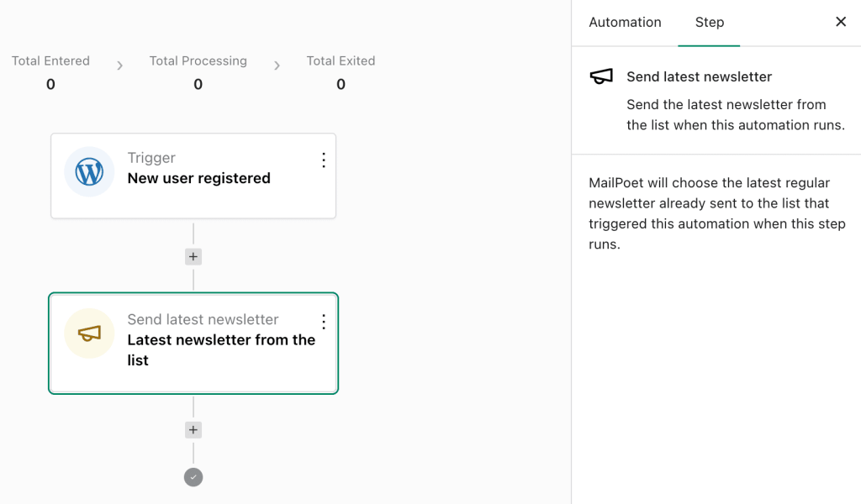This screenshot has width=861, height=504.
Task: Switch to the Automation tab
Action: [x=625, y=23]
